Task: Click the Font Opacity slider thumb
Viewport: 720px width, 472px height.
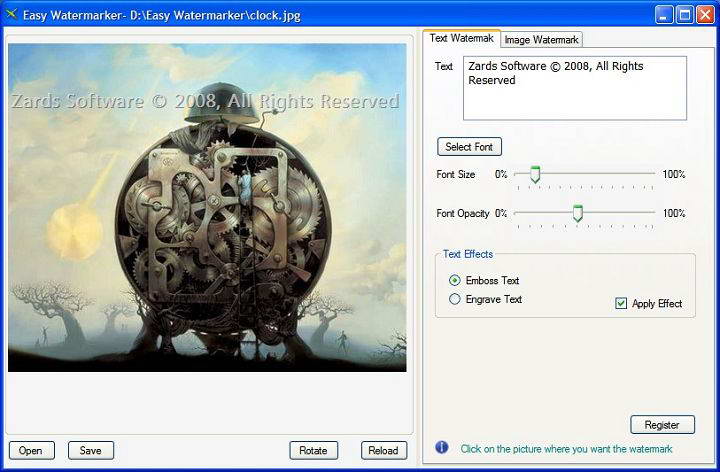Action: click(578, 214)
